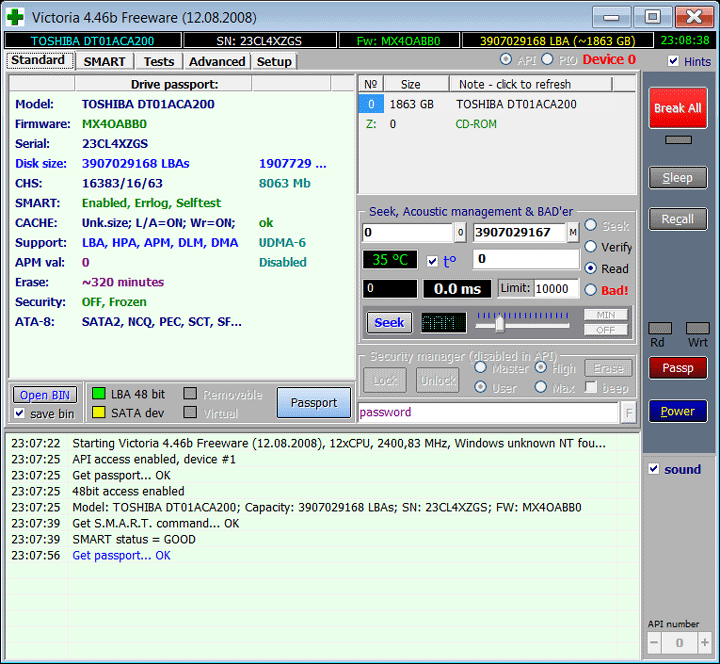Screen dimensions: 720x664
Task: Click the Wrt activity indicator
Action: tap(698, 328)
